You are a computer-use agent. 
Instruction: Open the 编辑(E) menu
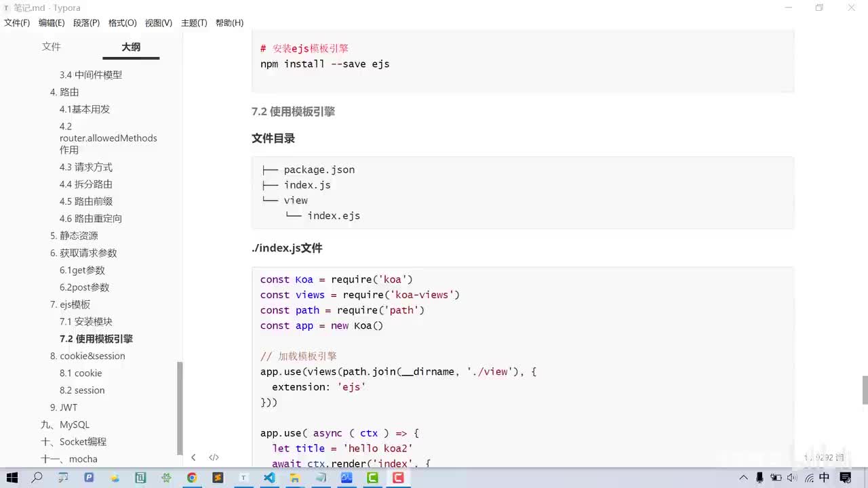(52, 23)
